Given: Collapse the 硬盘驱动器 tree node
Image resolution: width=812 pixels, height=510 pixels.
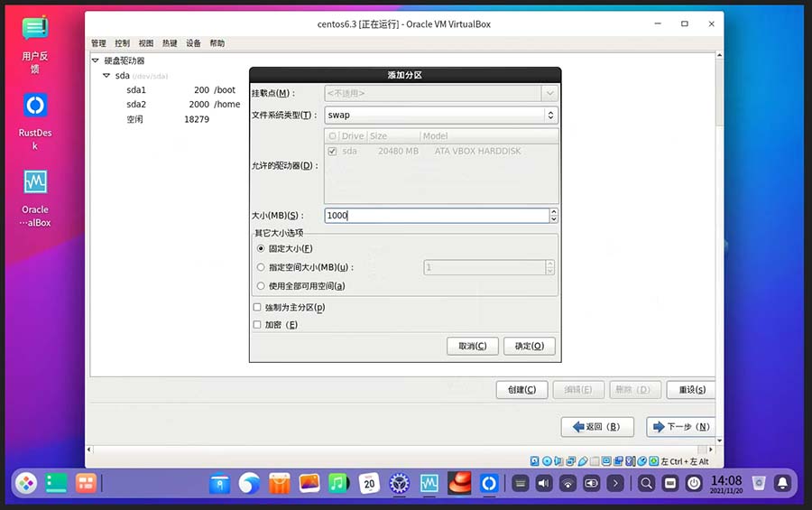Looking at the screenshot, I should click(x=96, y=60).
